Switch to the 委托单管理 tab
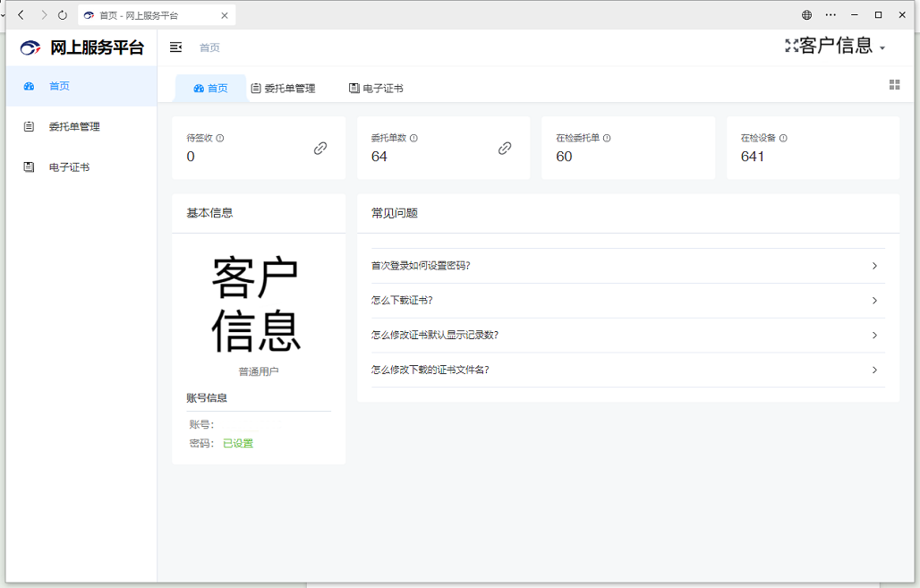920x588 pixels. point(284,89)
